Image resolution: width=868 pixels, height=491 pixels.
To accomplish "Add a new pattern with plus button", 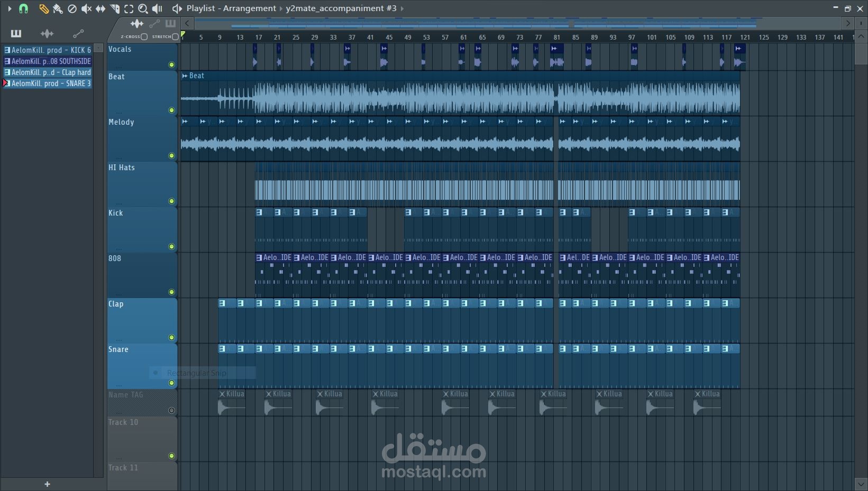I will pyautogui.click(x=47, y=484).
